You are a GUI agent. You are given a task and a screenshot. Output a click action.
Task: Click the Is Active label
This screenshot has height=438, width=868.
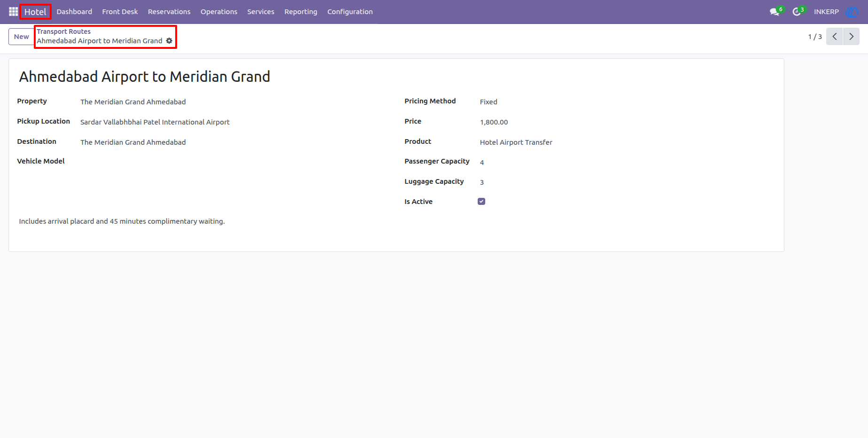418,202
